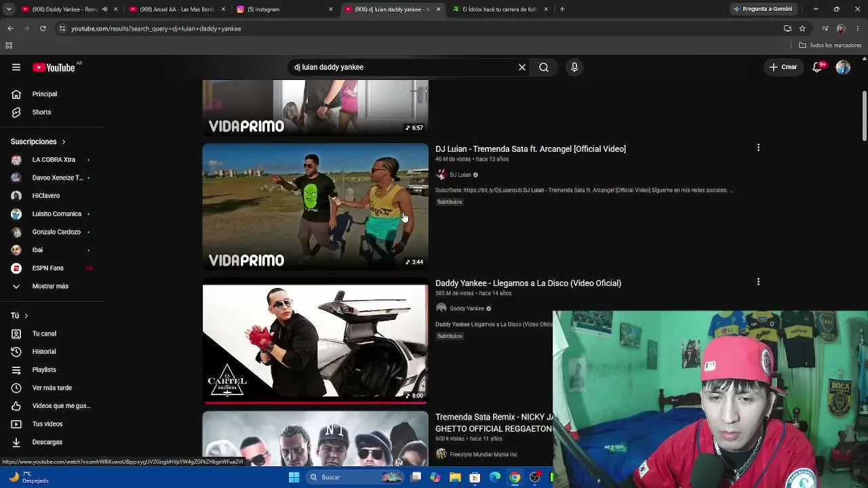Open Microsoft Edge from the taskbar
The width and height of the screenshot is (868, 488).
click(x=495, y=477)
